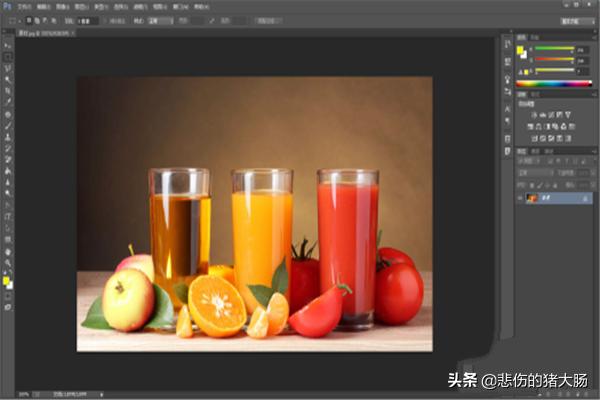Select the Zoom tool in the toolbar
Viewport: 600px width, 400px height.
(8, 264)
